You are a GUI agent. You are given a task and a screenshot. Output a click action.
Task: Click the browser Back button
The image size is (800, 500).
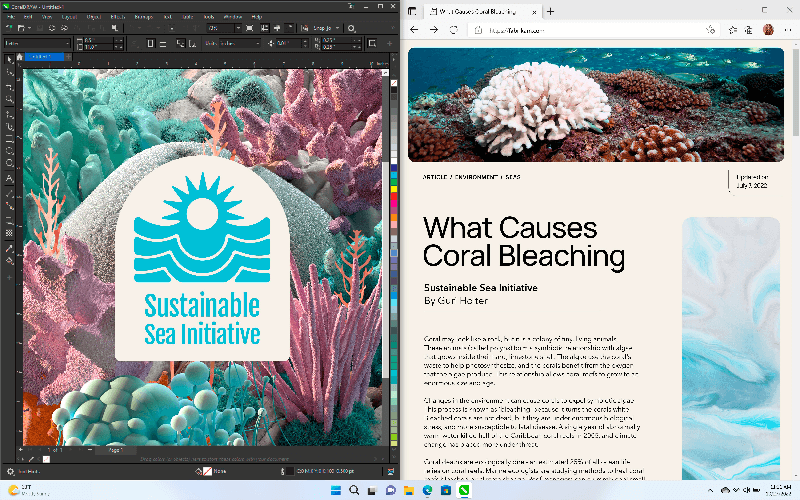coord(414,30)
